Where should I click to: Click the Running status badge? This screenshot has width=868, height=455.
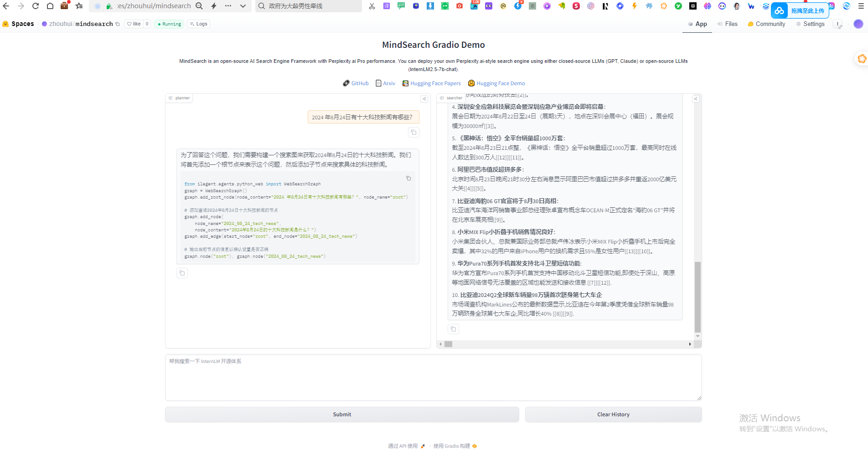pos(169,24)
